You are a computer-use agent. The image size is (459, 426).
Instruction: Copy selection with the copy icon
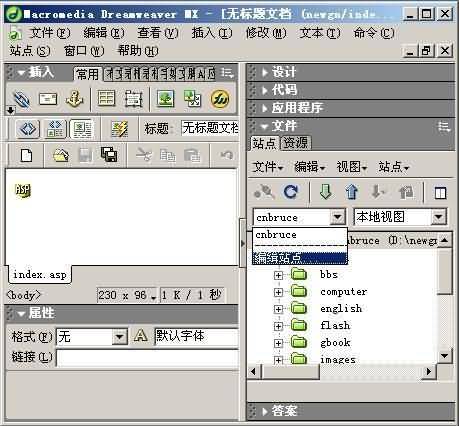[x=168, y=155]
